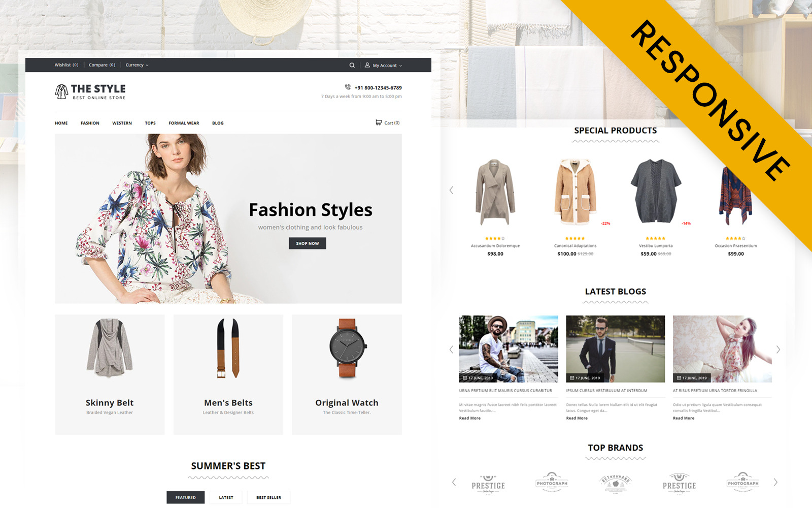Image resolution: width=812 pixels, height=508 pixels.
Task: Click the phone icon beside the contact number
Action: (347, 87)
